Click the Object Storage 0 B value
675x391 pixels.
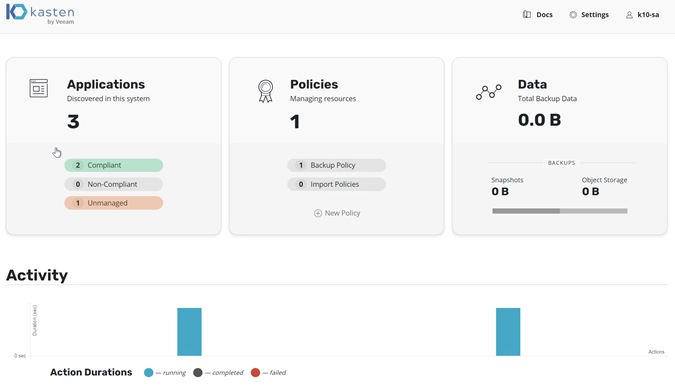591,192
